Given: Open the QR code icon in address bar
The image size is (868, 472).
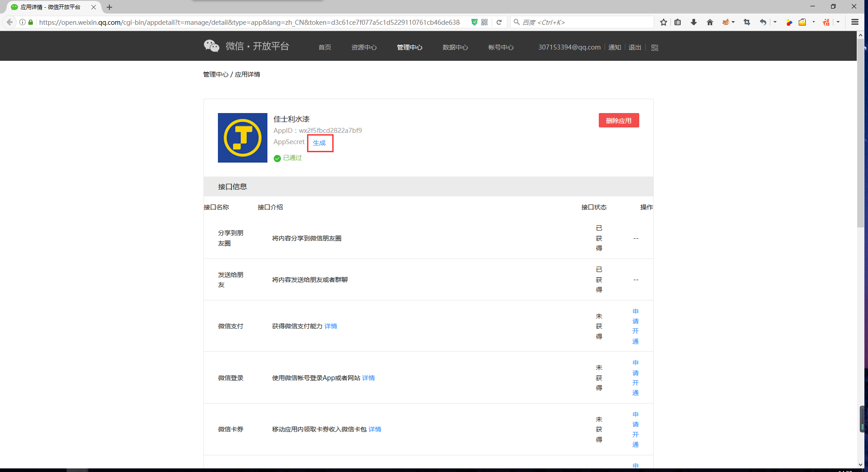Looking at the screenshot, I should click(484, 22).
